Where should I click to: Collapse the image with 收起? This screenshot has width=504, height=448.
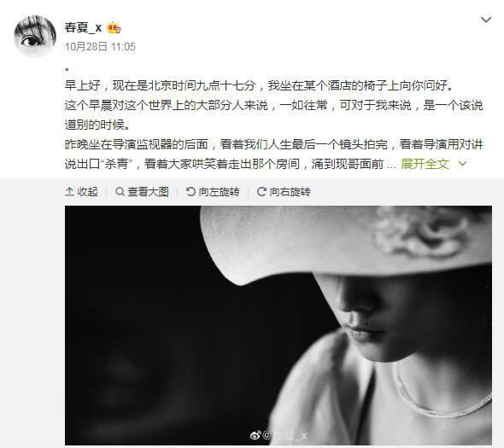click(x=81, y=192)
